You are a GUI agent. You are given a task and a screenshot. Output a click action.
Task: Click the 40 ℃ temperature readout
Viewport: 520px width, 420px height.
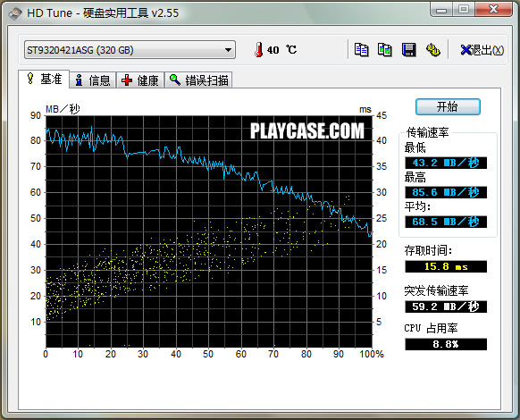coord(281,50)
